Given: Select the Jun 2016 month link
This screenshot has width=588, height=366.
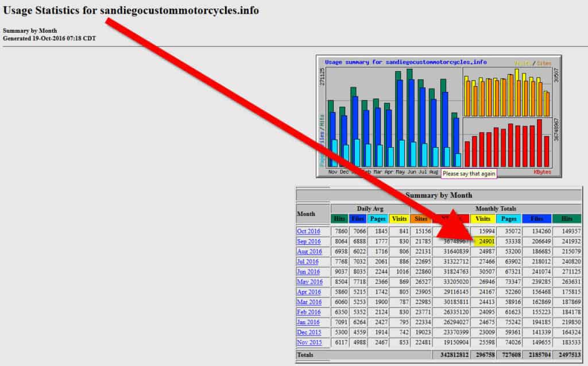Looking at the screenshot, I should click(308, 272).
